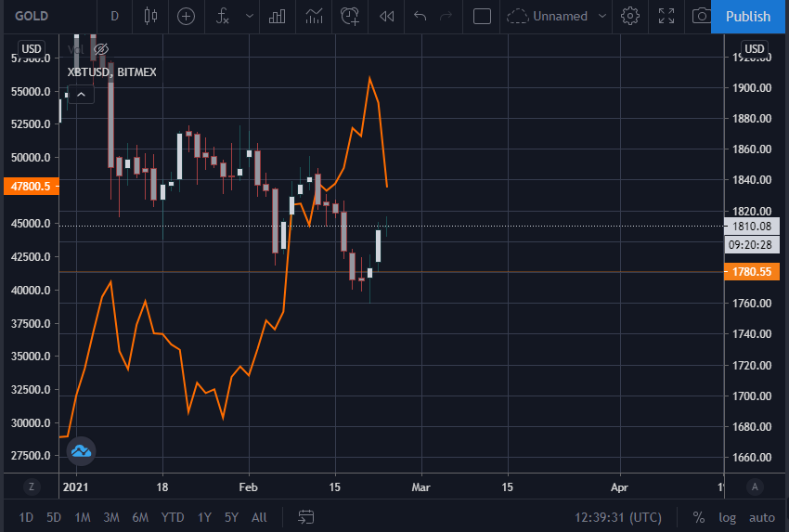The width and height of the screenshot is (789, 532).
Task: Redo the chart action
Action: [446, 16]
